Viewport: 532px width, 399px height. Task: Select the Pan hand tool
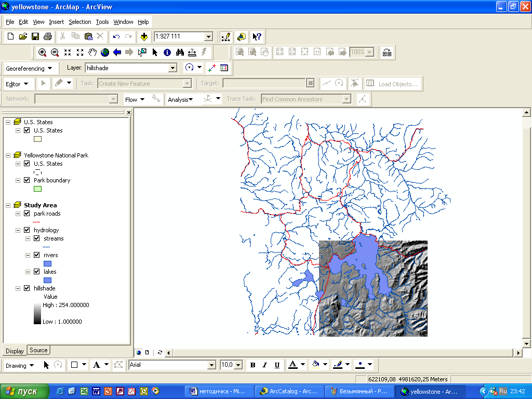pos(92,52)
